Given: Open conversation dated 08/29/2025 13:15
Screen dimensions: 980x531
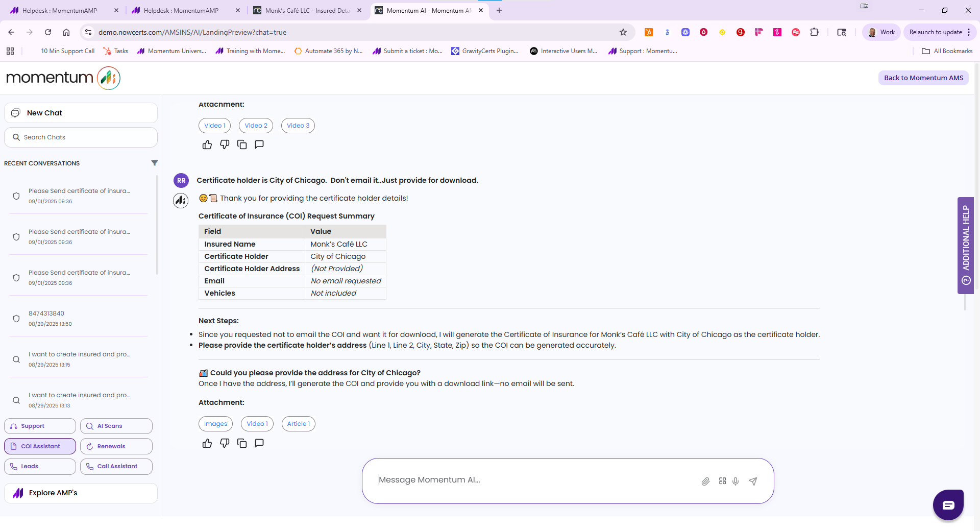Looking at the screenshot, I should tap(79, 359).
